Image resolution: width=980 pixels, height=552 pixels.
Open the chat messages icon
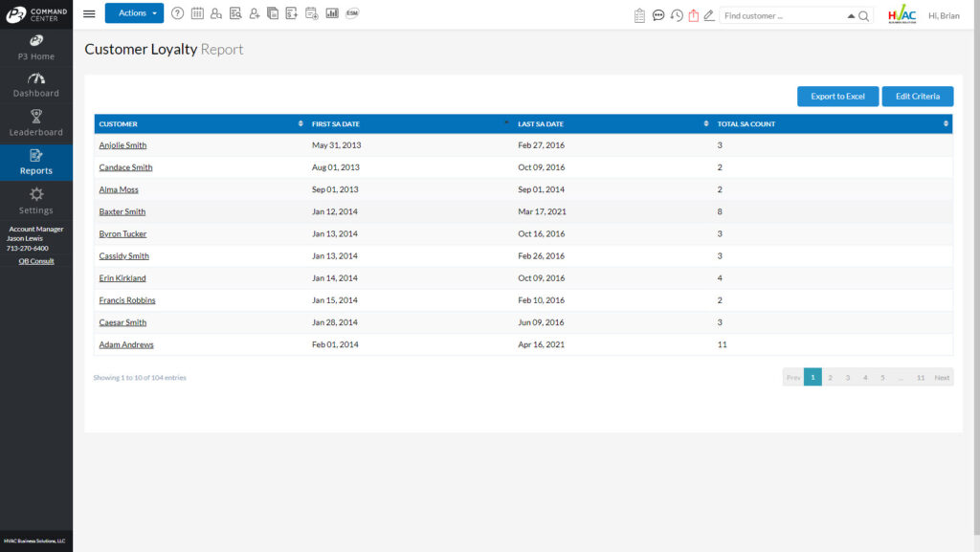658,15
